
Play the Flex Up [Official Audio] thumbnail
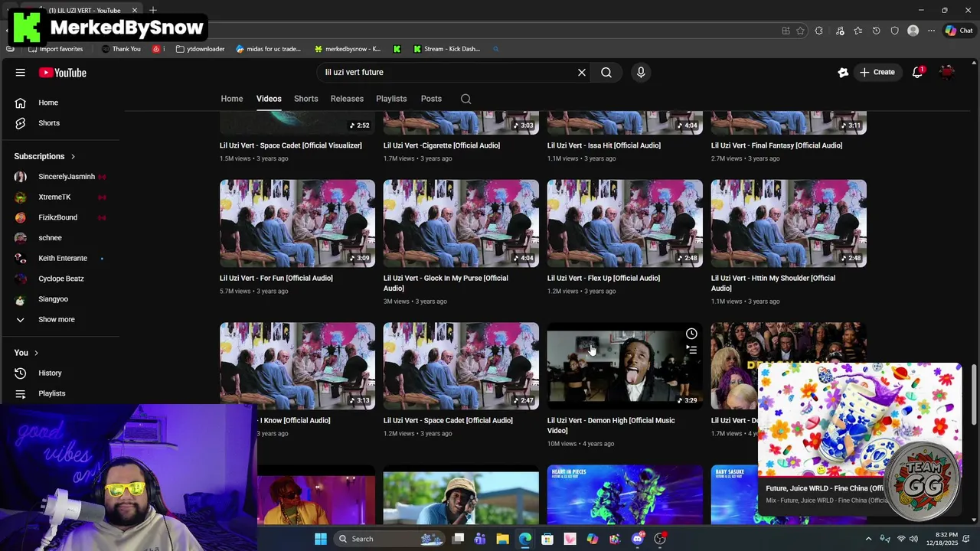click(x=625, y=223)
